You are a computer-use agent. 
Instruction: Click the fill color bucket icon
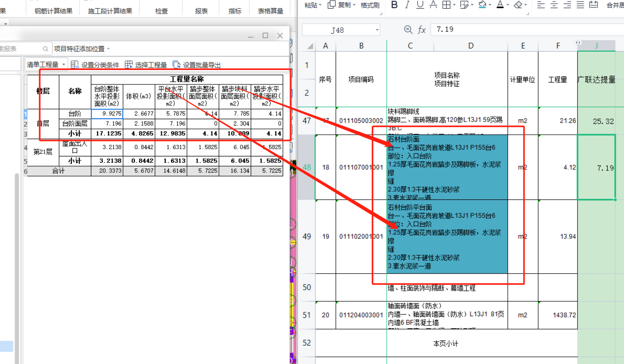tap(482, 5)
